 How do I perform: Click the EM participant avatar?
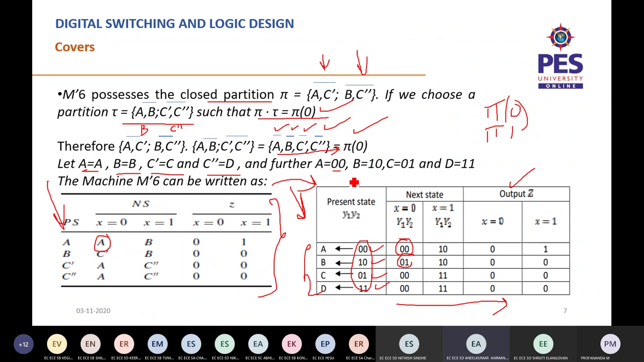(x=158, y=344)
